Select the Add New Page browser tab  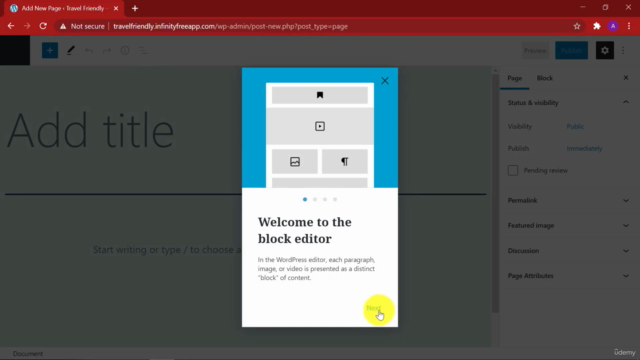pos(62,8)
